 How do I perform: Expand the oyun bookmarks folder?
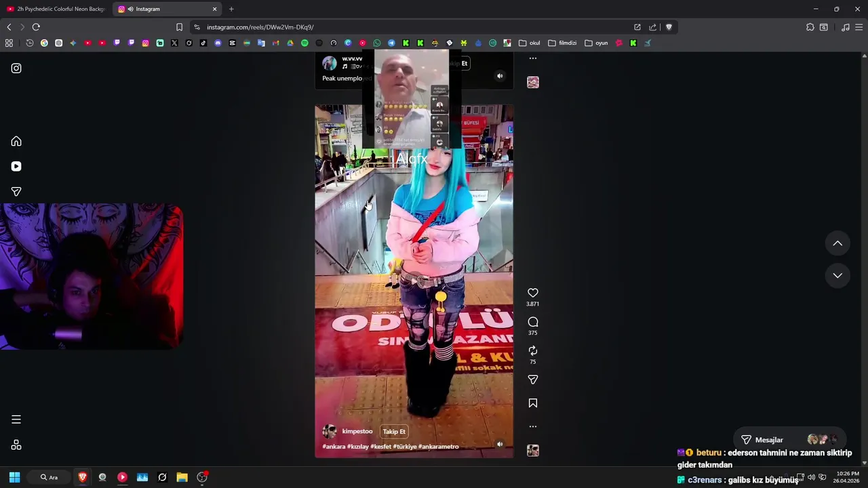point(596,43)
